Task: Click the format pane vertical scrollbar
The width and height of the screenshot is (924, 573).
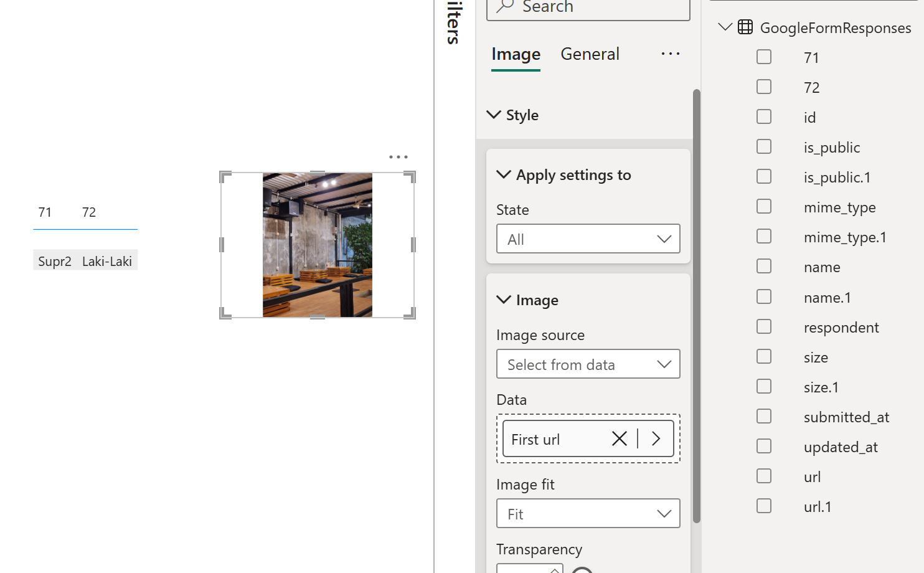Action: tap(697, 305)
